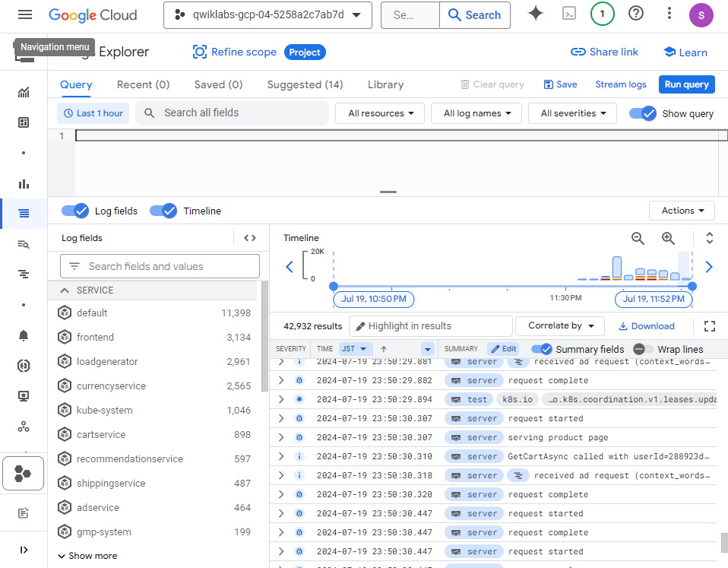Expand the serving product page log entry

click(281, 437)
